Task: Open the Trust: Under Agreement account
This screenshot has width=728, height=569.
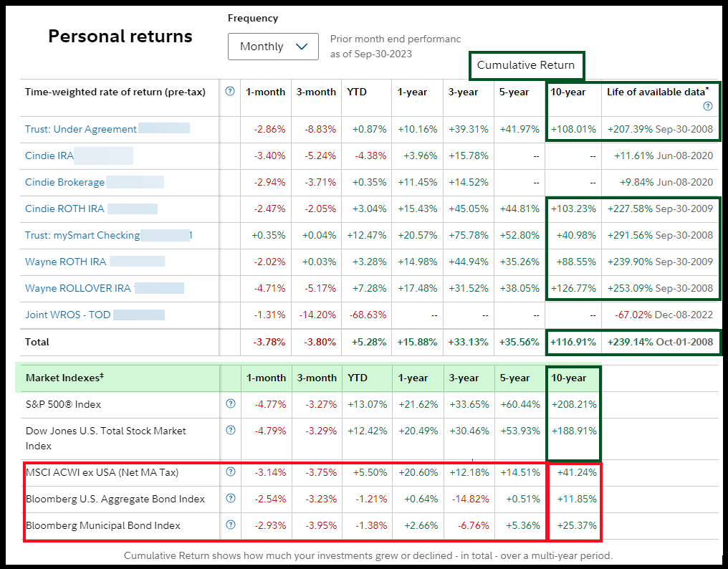Action: [80, 130]
